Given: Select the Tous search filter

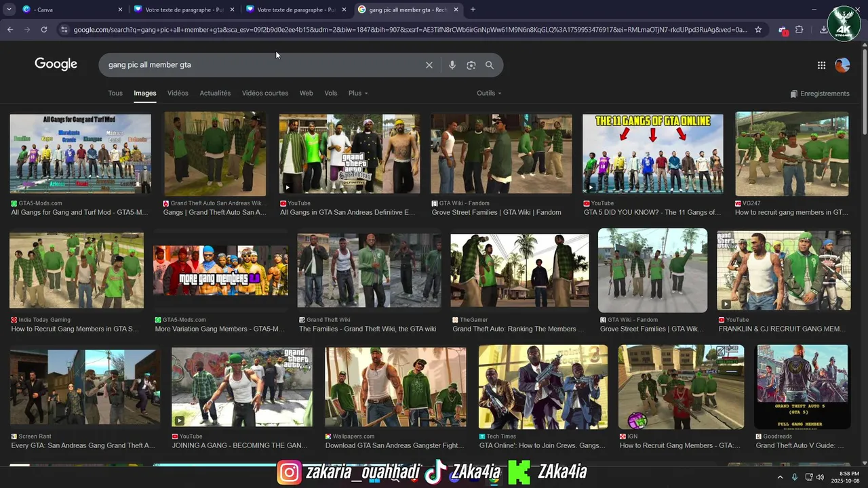Looking at the screenshot, I should click(115, 93).
